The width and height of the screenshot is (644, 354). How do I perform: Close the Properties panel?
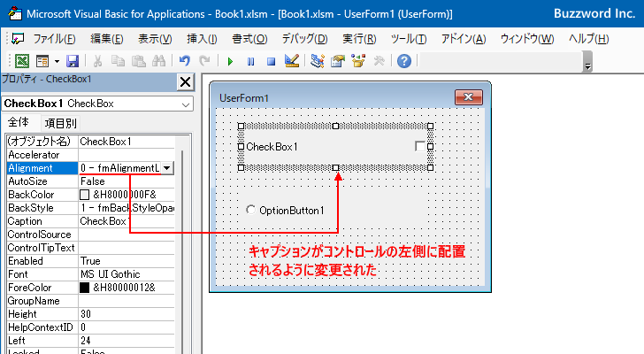coord(185,82)
